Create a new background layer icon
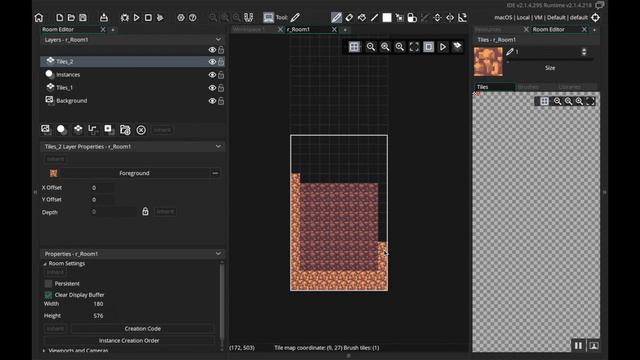Screen dimensions: 640x360 point(45,130)
